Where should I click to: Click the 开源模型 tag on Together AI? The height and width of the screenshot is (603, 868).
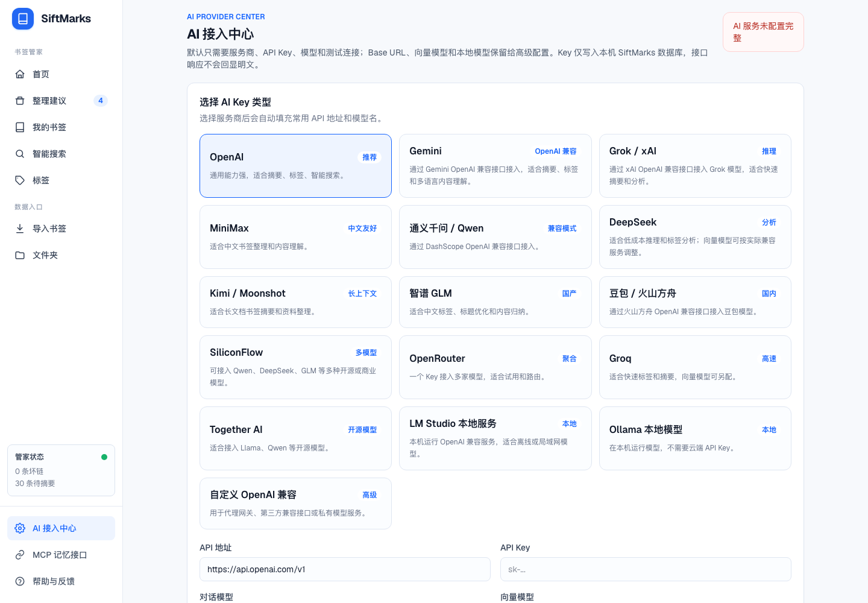pos(362,430)
